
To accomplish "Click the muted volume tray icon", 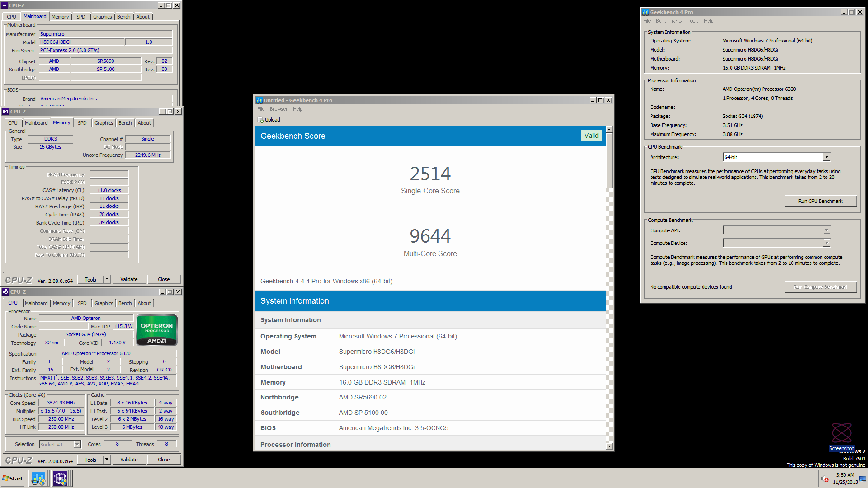I will click(825, 479).
